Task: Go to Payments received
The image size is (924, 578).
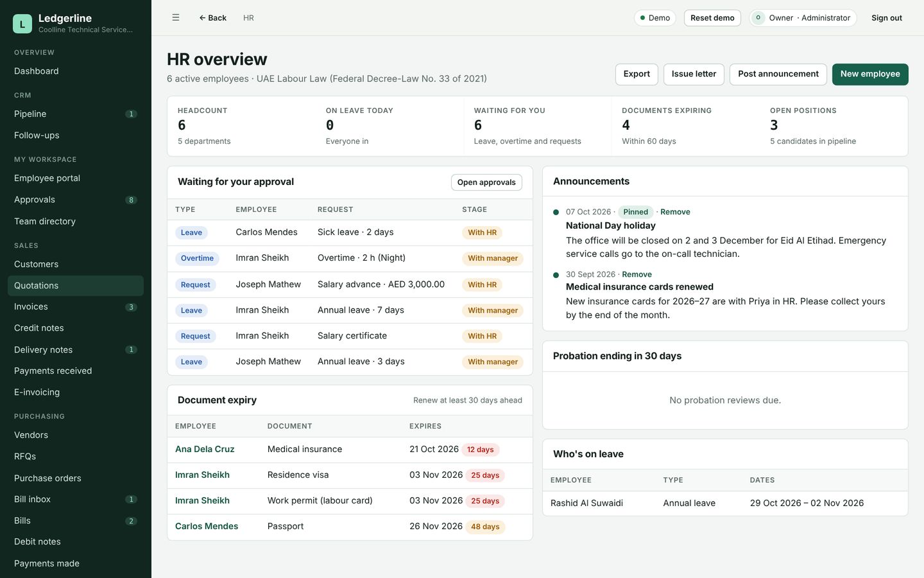Action: [x=76, y=371]
